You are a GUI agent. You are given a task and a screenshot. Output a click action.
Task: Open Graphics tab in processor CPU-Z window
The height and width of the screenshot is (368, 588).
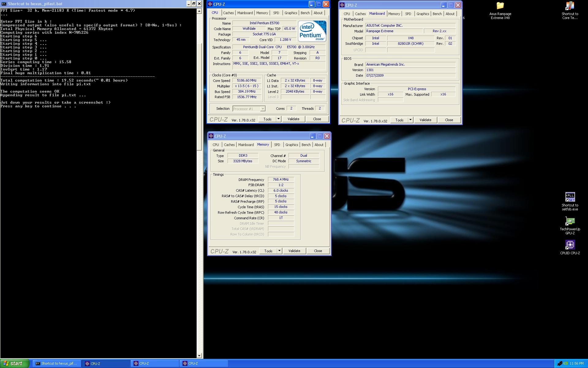[x=291, y=13]
